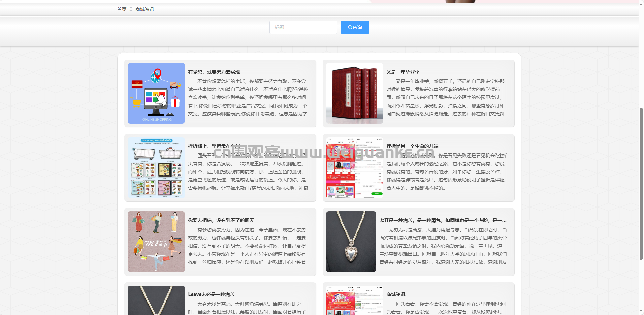Viewport: 644px width, 315px height.
Task: Open article 又是一年毕业季
Action: tap(403, 72)
